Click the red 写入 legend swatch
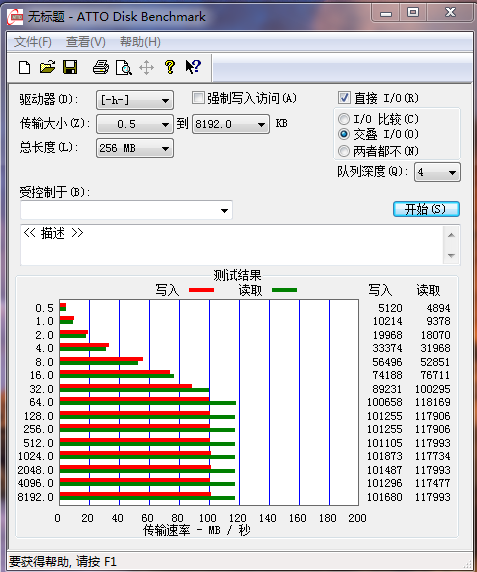 [x=201, y=290]
